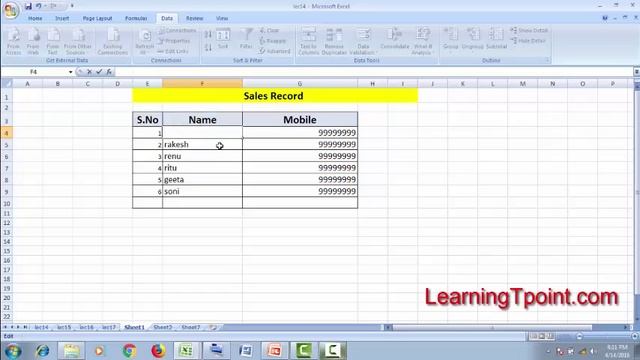Click the zoom in plus button
640x360 pixels.
[x=635, y=336]
